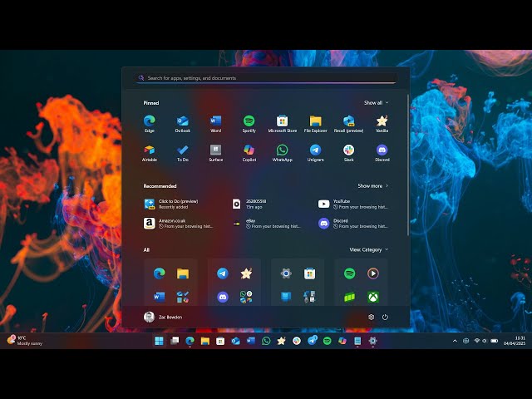
Task: Click the Start menu vertical scrollbar
Action: (407, 165)
